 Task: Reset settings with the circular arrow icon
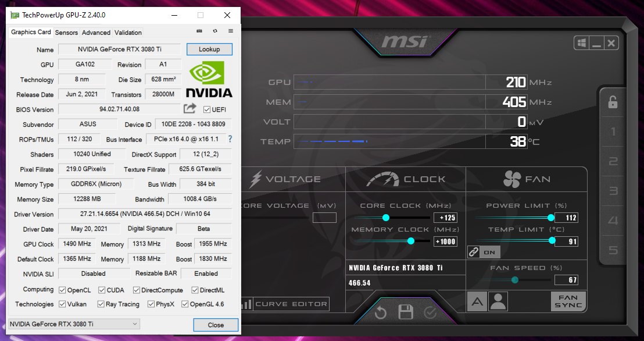380,312
